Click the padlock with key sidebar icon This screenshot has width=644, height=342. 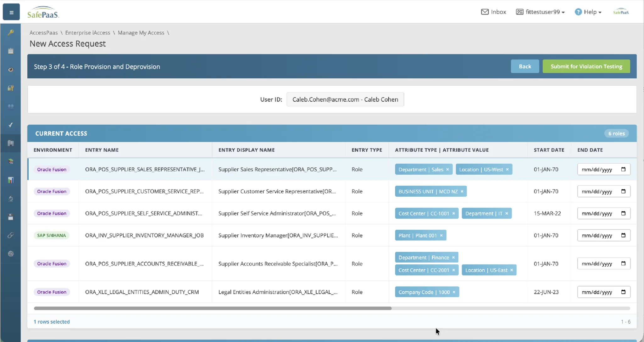pyautogui.click(x=11, y=88)
